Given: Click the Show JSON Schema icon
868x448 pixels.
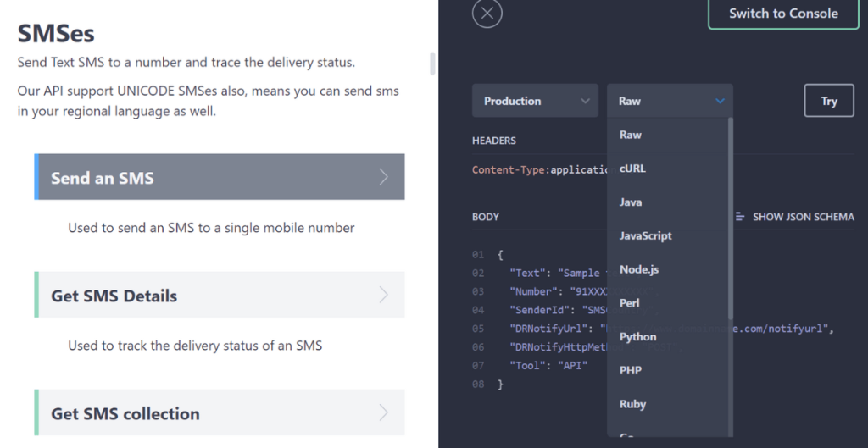Looking at the screenshot, I should coord(740,217).
